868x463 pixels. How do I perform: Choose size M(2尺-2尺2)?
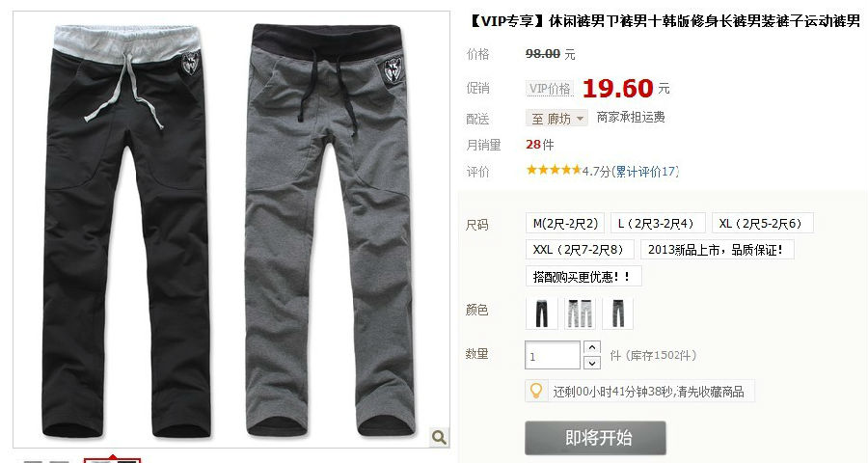(565, 223)
